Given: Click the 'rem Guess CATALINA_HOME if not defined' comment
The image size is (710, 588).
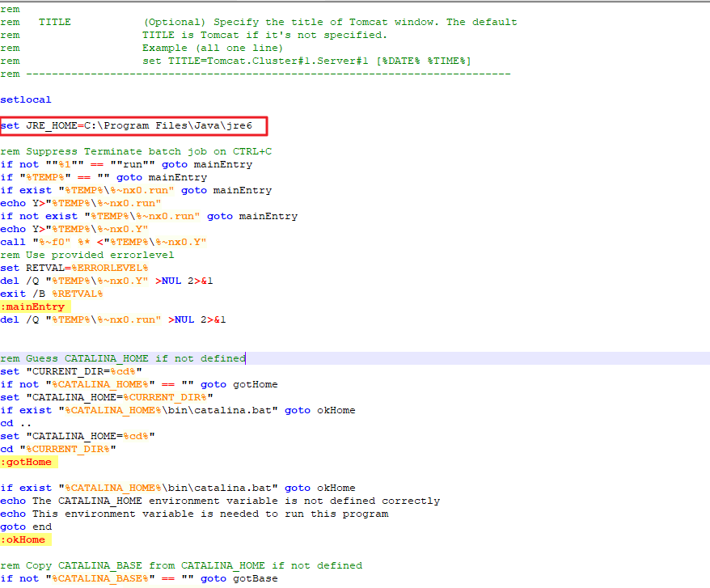Looking at the screenshot, I should click(x=123, y=358).
